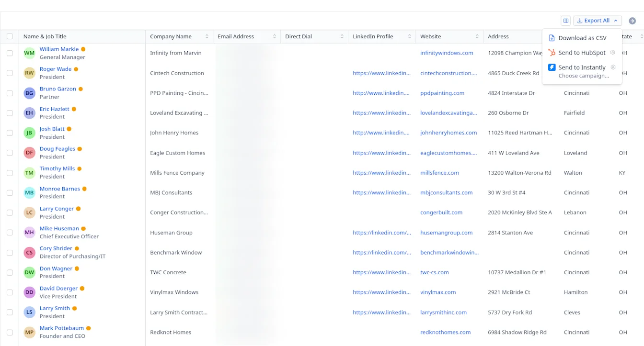Viewport: 644px width, 346px height.
Task: Click the DF avatar for Doug Feagles
Action: point(30,153)
